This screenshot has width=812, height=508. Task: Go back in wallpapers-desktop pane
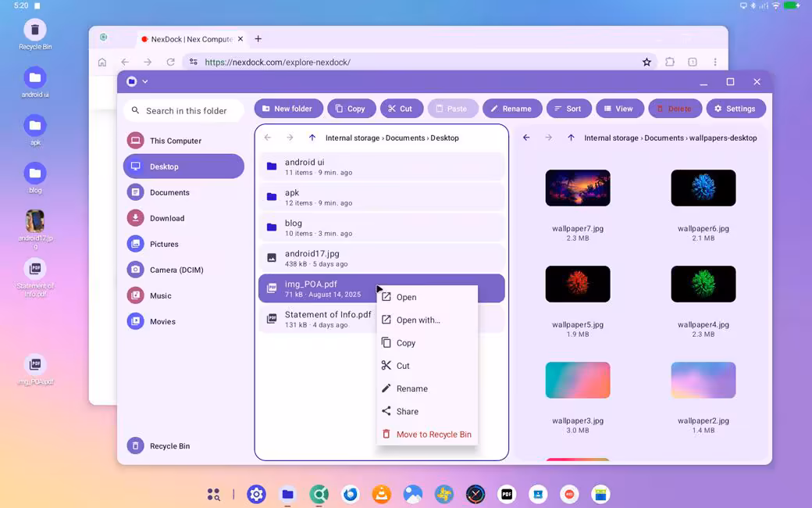526,138
